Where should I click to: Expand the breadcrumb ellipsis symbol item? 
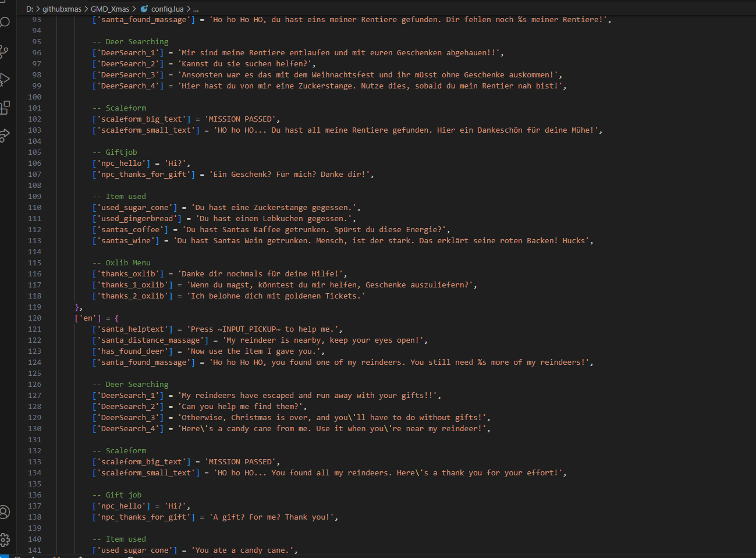click(196, 9)
